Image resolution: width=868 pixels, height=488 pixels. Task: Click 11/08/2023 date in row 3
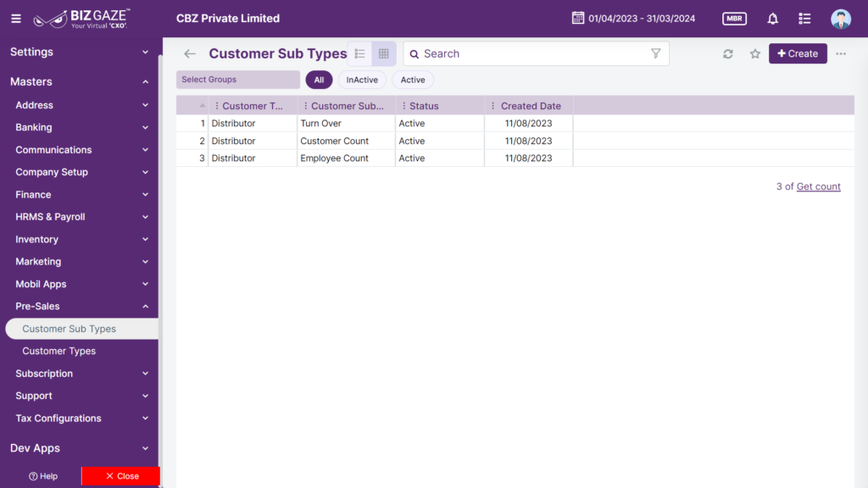[528, 158]
